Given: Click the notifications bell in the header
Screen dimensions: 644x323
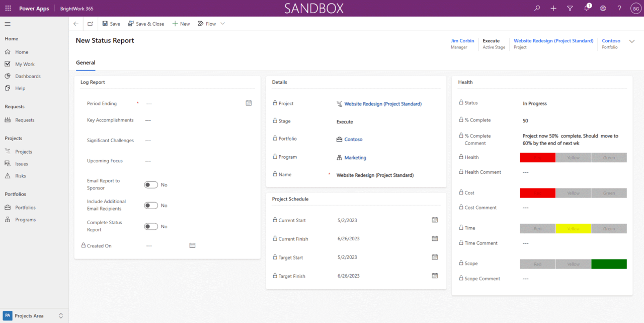Looking at the screenshot, I should point(586,8).
